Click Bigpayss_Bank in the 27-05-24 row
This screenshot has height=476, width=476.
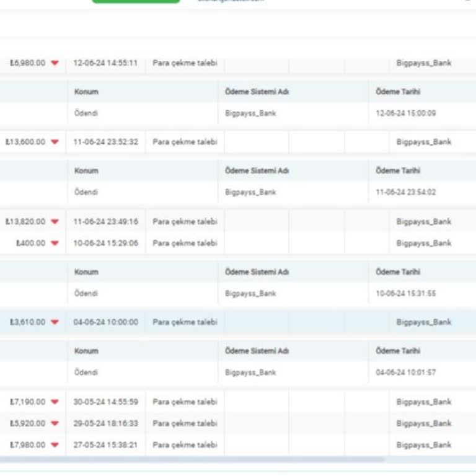(x=423, y=445)
